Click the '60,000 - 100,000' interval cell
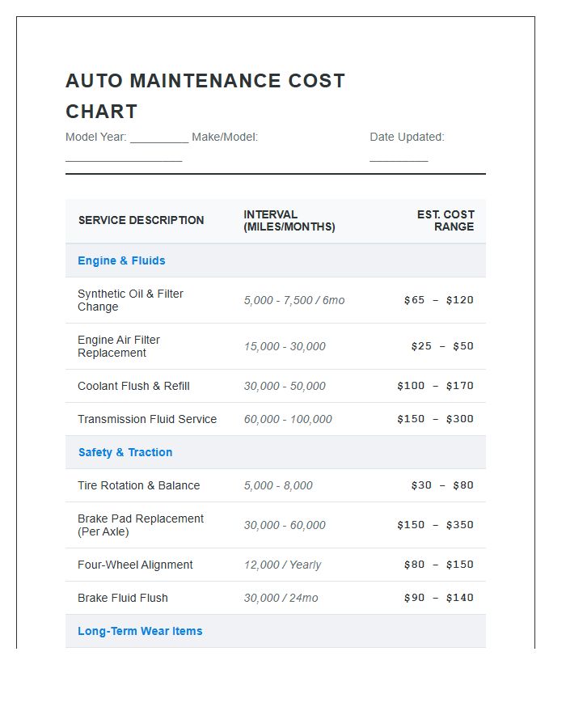The width and height of the screenshot is (566, 728). 288,419
